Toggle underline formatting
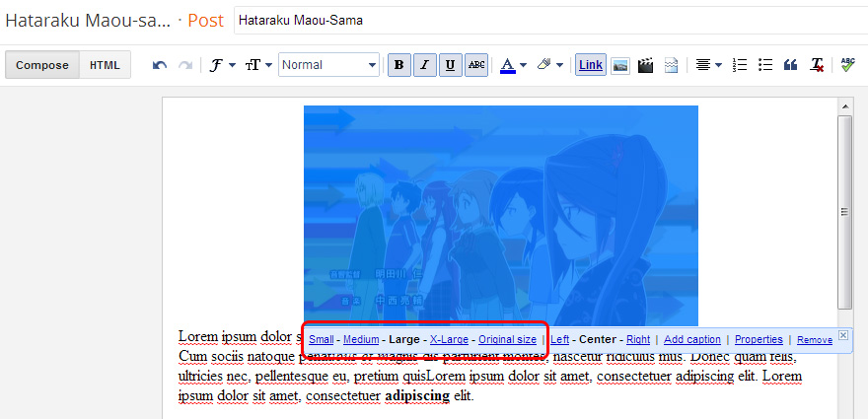868x419 pixels. 451,65
